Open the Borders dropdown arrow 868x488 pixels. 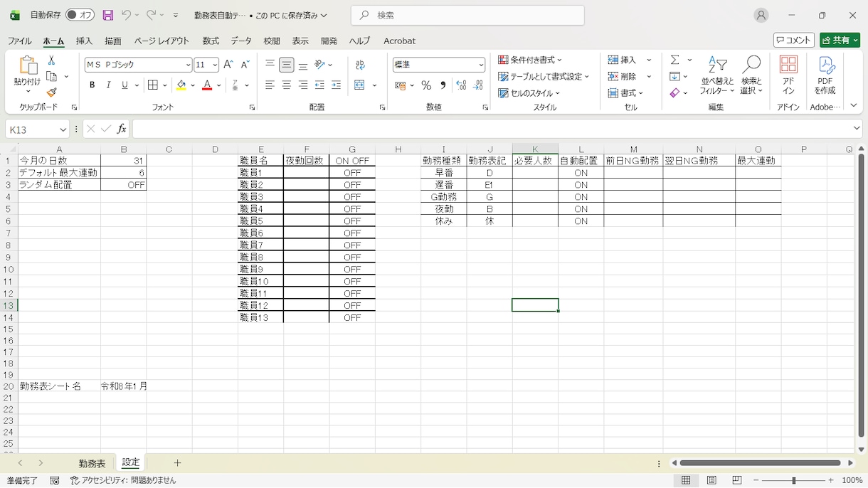(165, 85)
